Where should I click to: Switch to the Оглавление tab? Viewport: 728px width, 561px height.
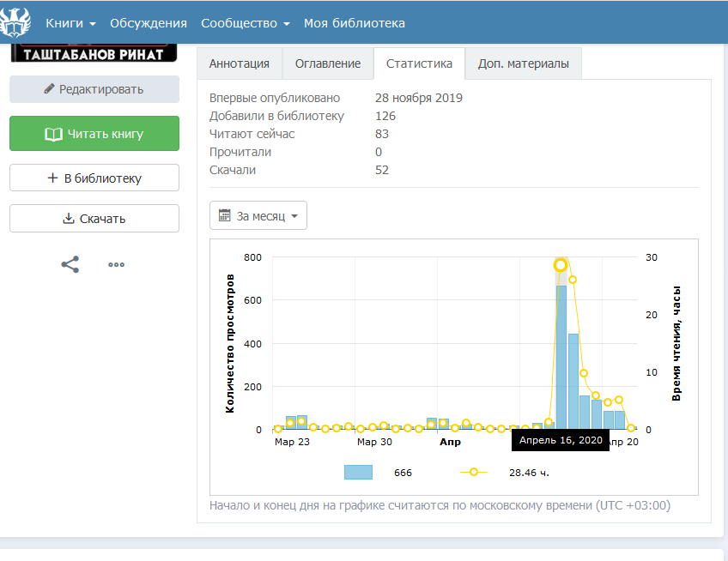[x=327, y=63]
